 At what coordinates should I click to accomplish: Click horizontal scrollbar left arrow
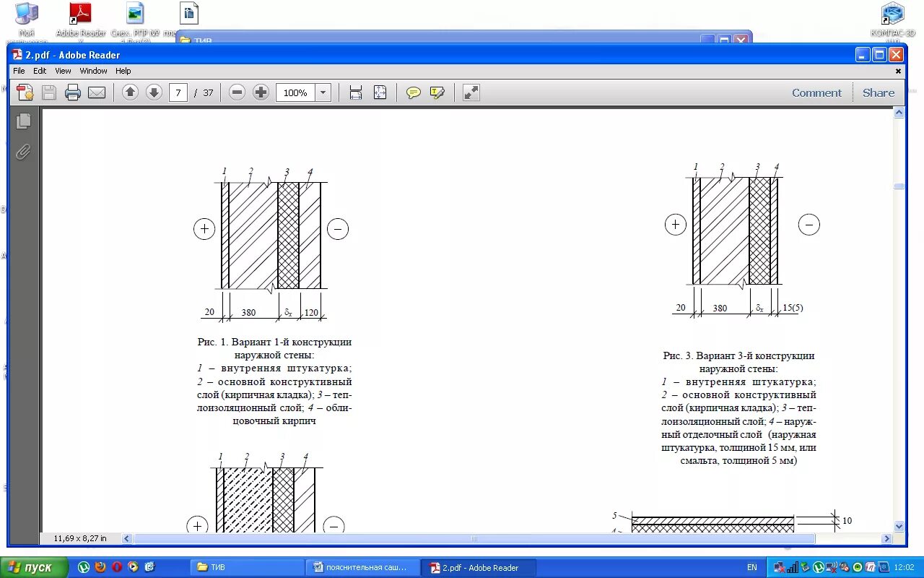tap(127, 538)
